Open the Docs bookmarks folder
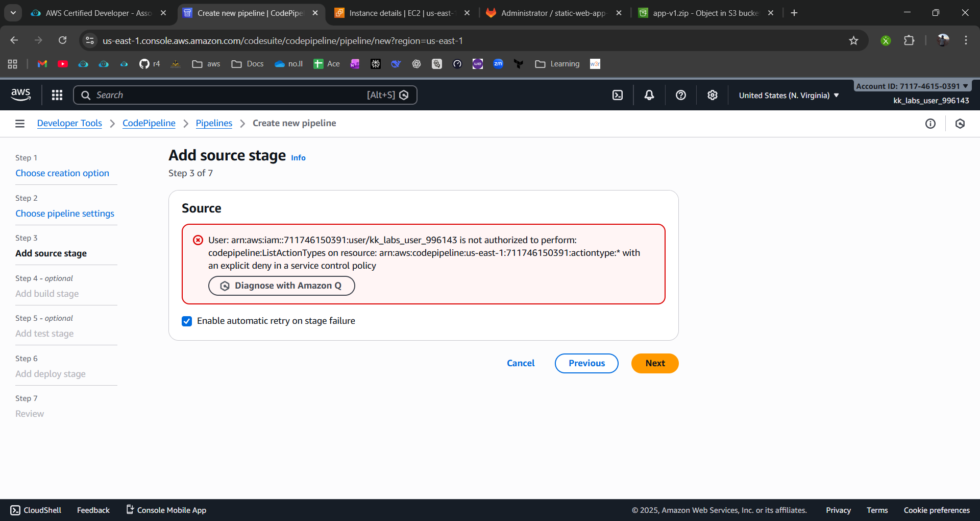 pyautogui.click(x=248, y=64)
